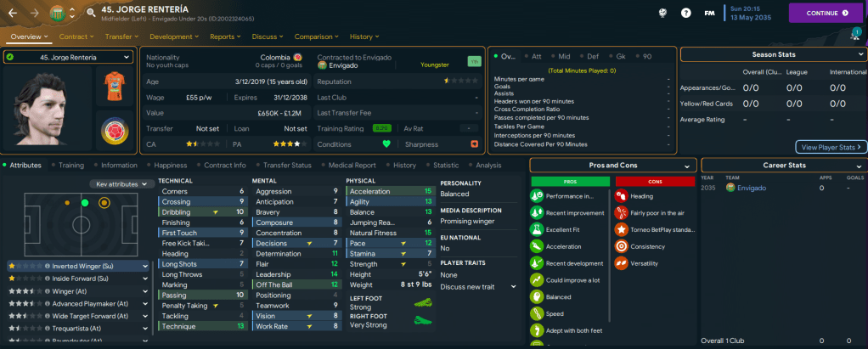Click the FM logo menu icon
The image size is (868, 349).
[x=708, y=13]
